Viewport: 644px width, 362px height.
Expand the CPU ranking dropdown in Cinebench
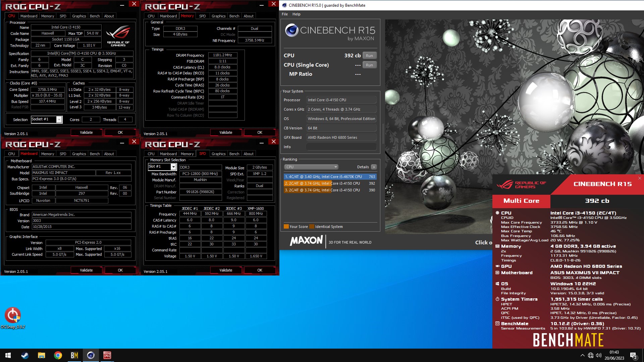click(311, 167)
